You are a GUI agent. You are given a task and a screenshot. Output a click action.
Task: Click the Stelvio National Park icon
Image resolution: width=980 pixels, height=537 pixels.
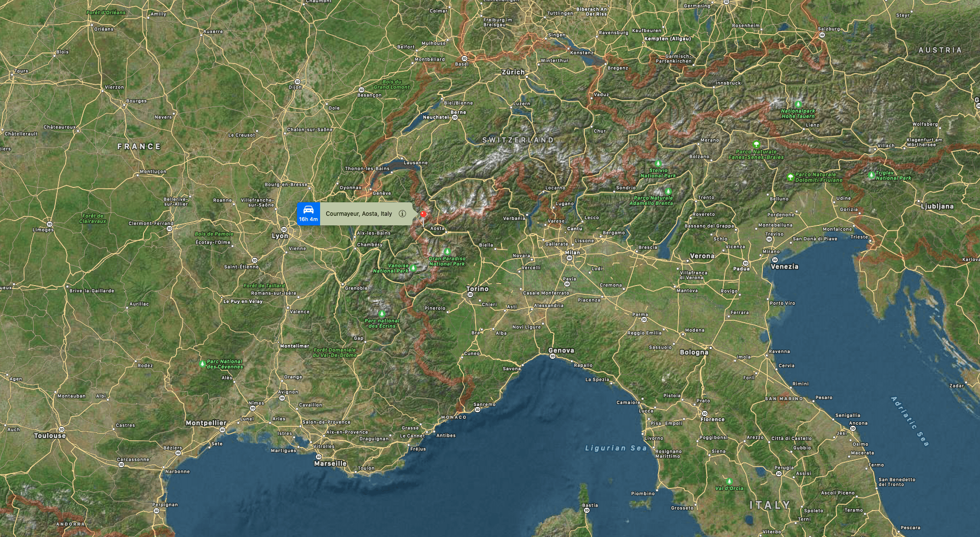coord(658,164)
